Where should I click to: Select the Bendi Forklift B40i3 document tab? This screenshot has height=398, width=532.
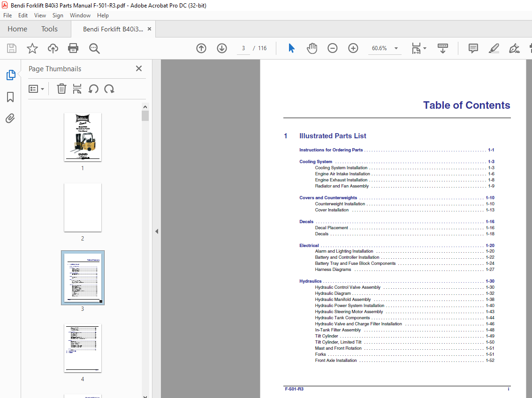113,29
